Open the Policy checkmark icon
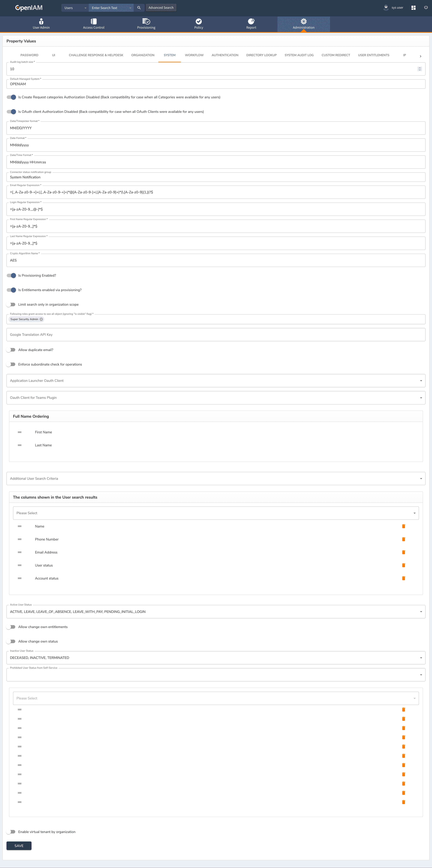The height and width of the screenshot is (868, 432). pyautogui.click(x=199, y=22)
